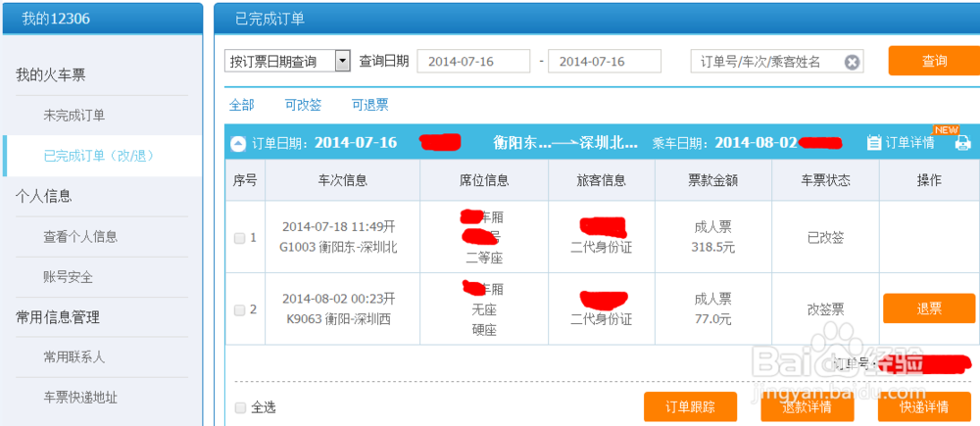Click the 订单跟踪 button
Image resolution: width=980 pixels, height=426 pixels.
tap(690, 407)
